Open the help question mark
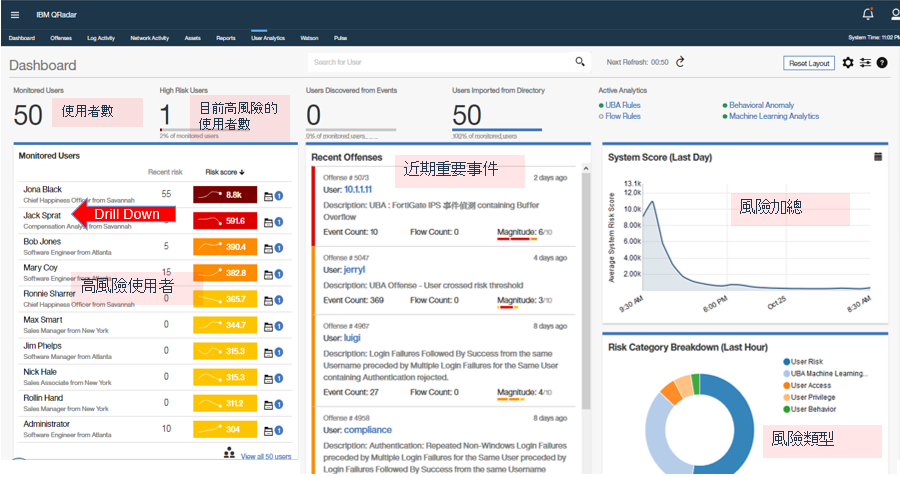Image resolution: width=900 pixels, height=477 pixels. click(882, 63)
